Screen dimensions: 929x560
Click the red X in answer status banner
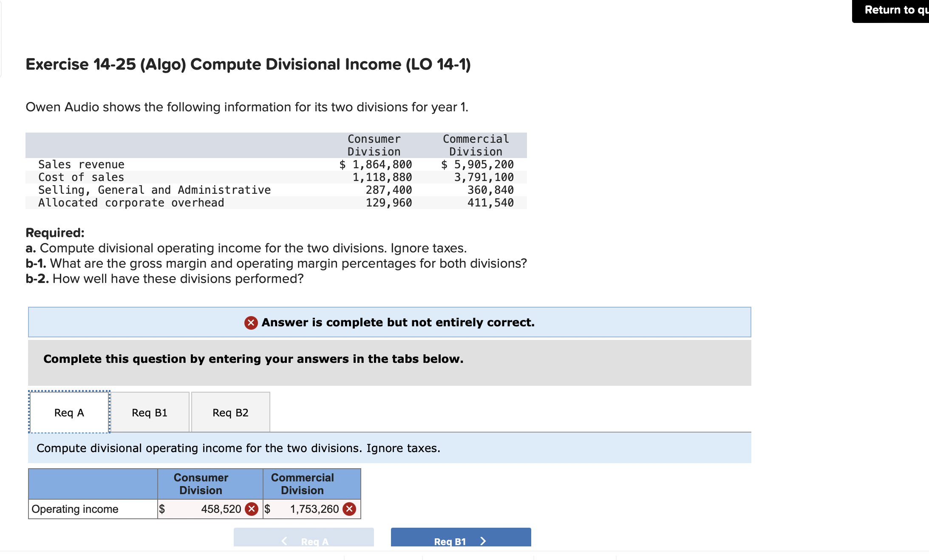(x=251, y=323)
